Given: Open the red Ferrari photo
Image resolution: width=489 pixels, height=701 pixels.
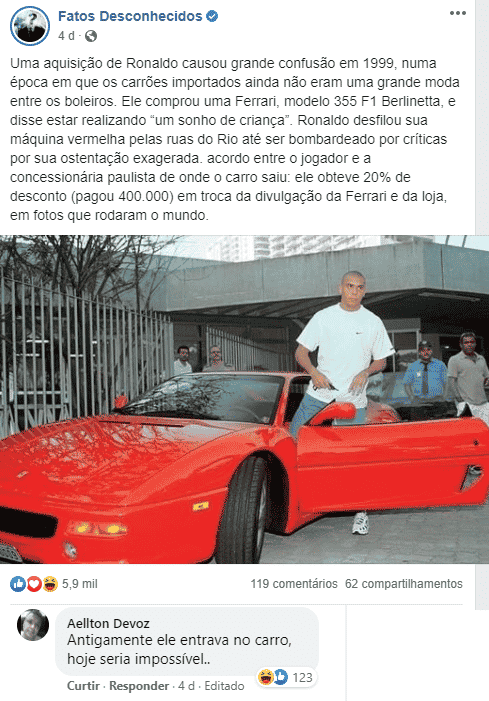Looking at the screenshot, I should click(244, 399).
